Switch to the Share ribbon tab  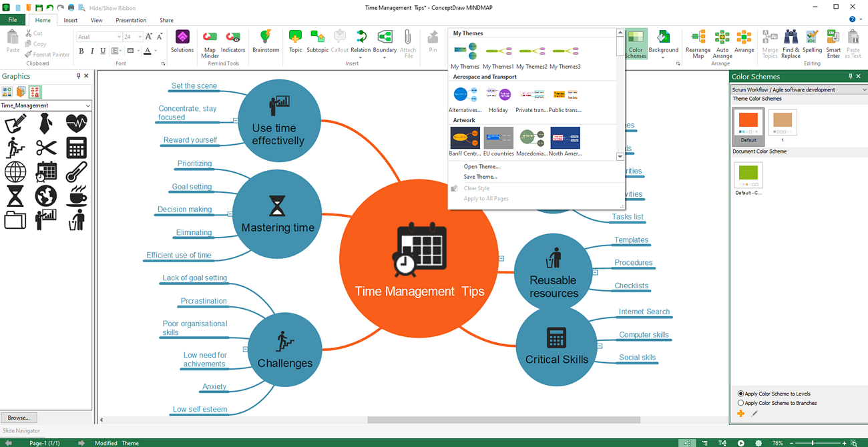coord(166,20)
